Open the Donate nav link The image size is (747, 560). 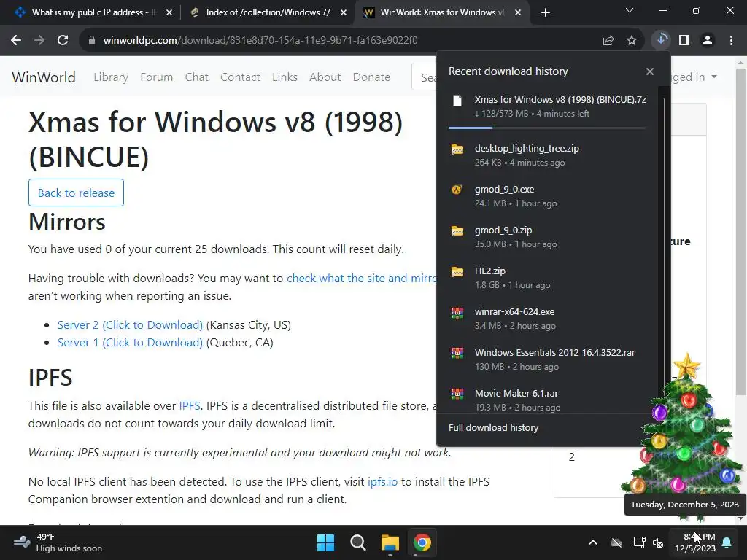[x=371, y=77]
